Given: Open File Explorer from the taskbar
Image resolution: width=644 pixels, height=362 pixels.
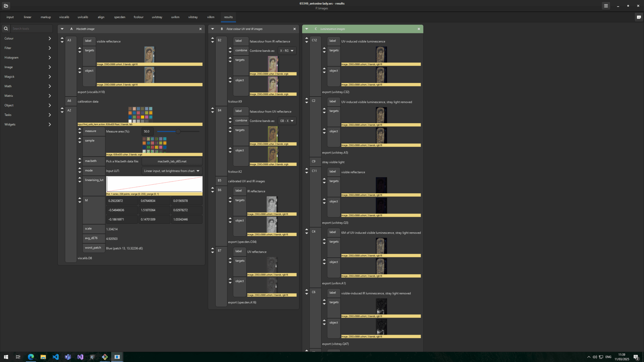Looking at the screenshot, I should click(43, 357).
